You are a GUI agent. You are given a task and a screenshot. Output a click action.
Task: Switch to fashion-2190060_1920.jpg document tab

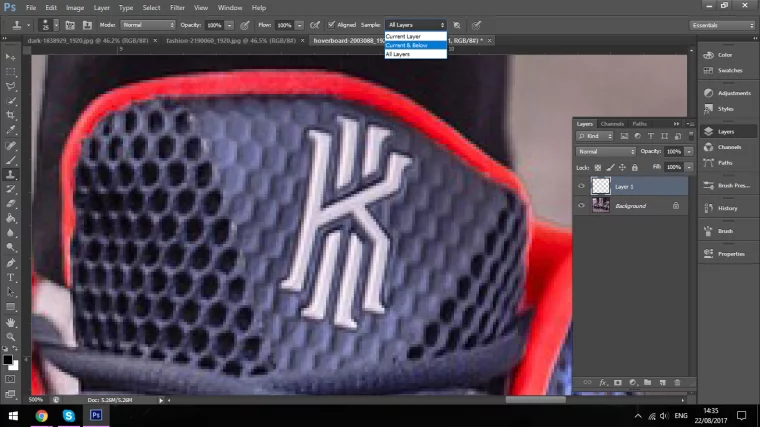pyautogui.click(x=231, y=41)
